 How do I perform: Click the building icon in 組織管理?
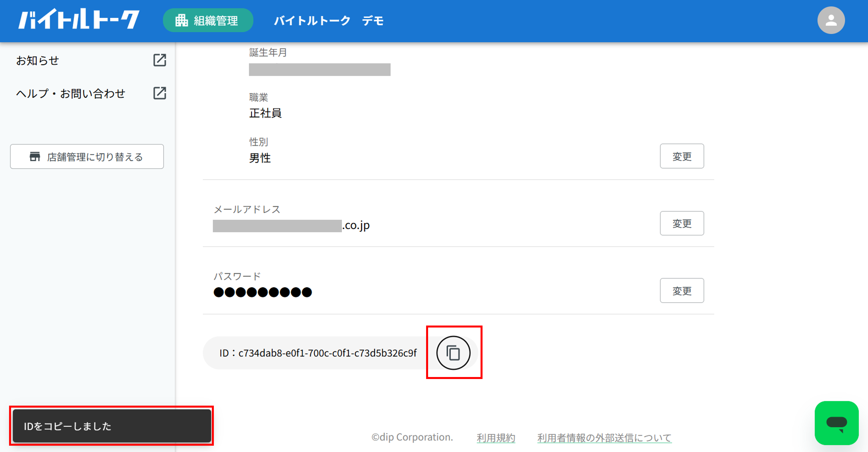[181, 20]
